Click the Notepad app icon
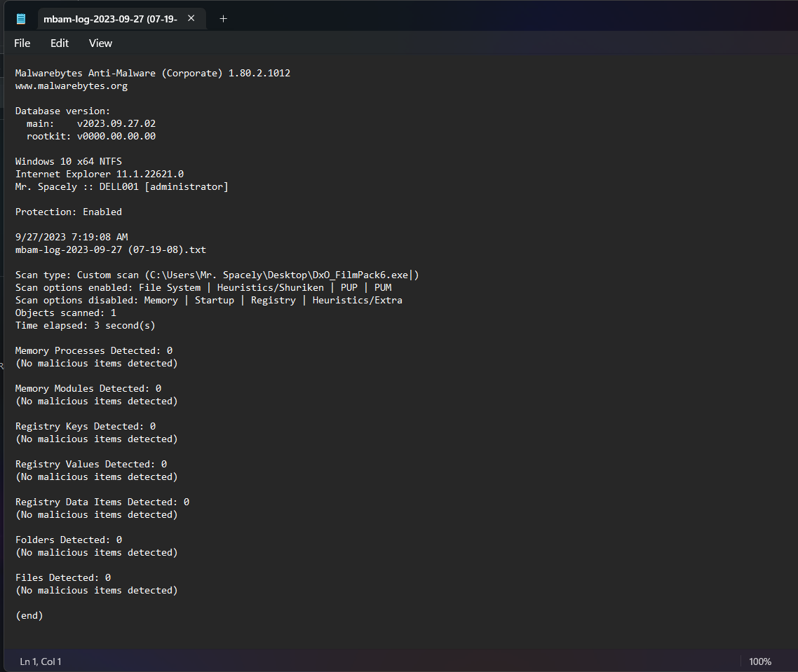798x672 pixels. pos(21,19)
